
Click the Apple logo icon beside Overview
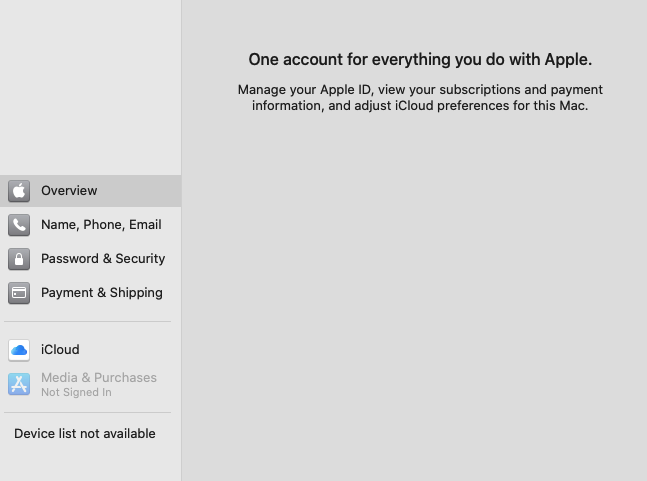pos(19,191)
